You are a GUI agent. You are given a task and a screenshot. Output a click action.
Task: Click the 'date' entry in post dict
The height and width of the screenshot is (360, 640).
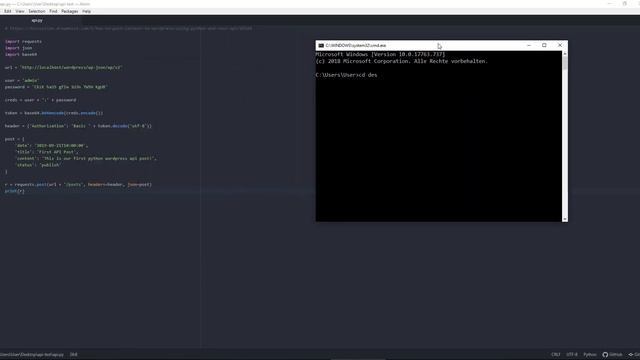[x=51, y=145]
